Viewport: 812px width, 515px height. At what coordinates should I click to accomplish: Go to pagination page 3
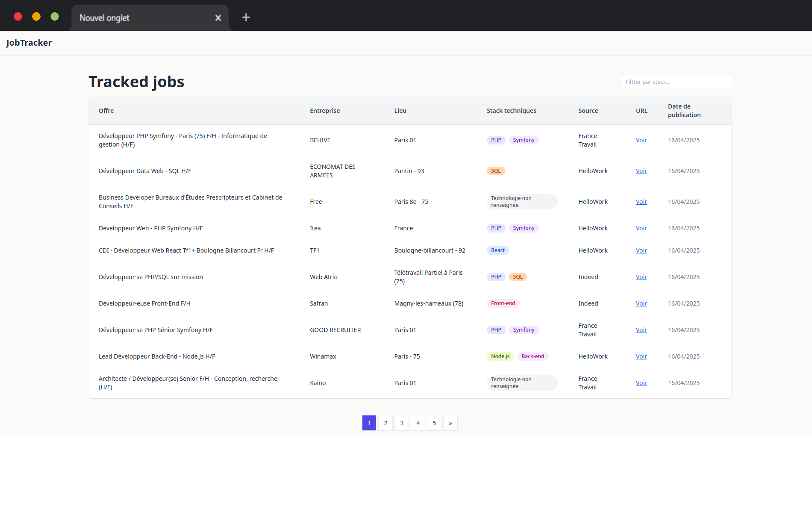(x=402, y=423)
